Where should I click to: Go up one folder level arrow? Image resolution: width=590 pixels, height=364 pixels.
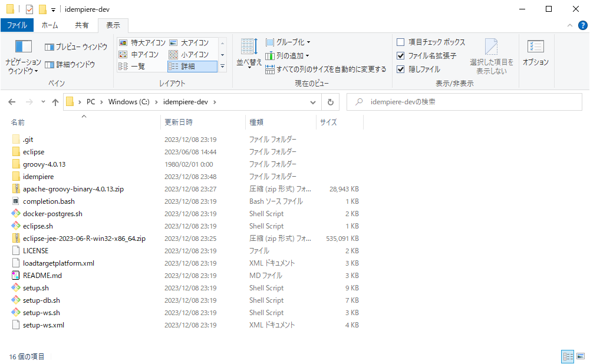55,102
